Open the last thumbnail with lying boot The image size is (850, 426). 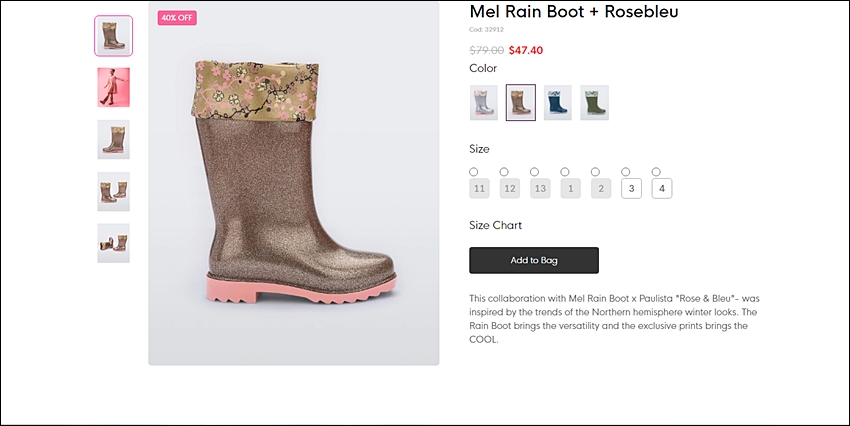pos(113,243)
